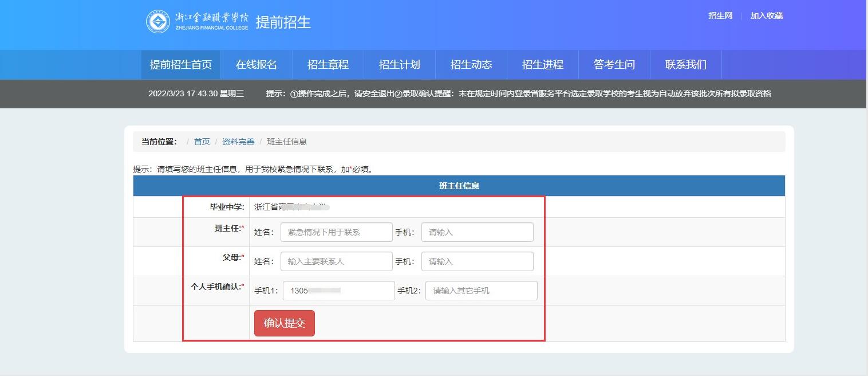The width and height of the screenshot is (868, 376).
Task: Click the 招生网 link in header
Action: pos(720,16)
